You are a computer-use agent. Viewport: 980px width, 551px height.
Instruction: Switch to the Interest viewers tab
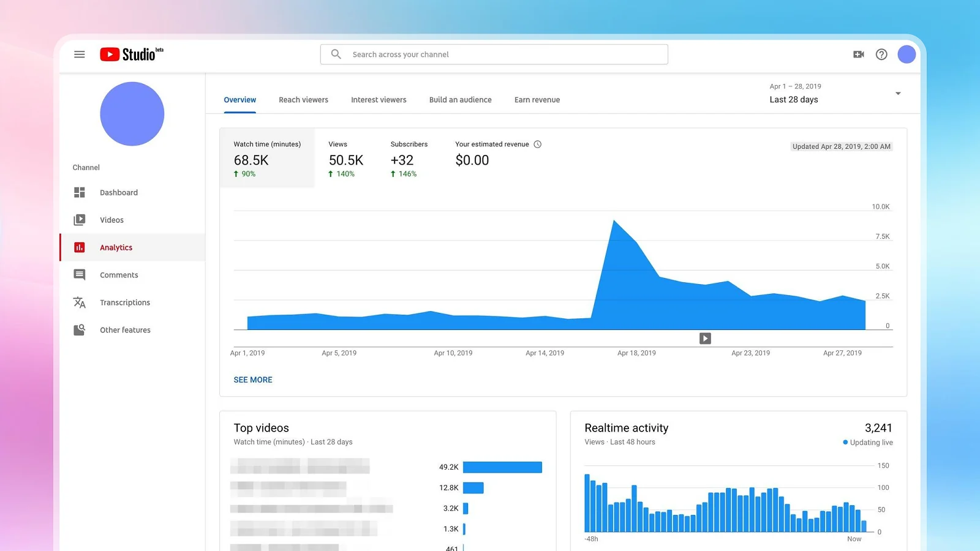pyautogui.click(x=379, y=100)
